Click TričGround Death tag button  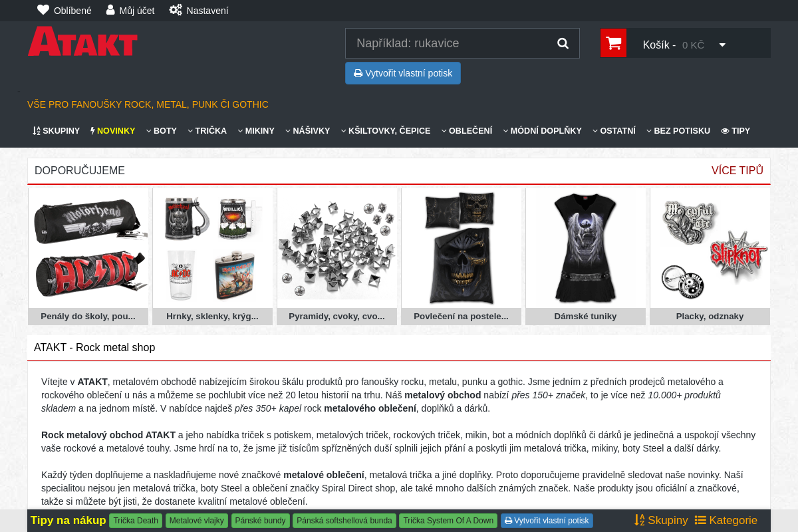pyautogui.click(x=136, y=521)
